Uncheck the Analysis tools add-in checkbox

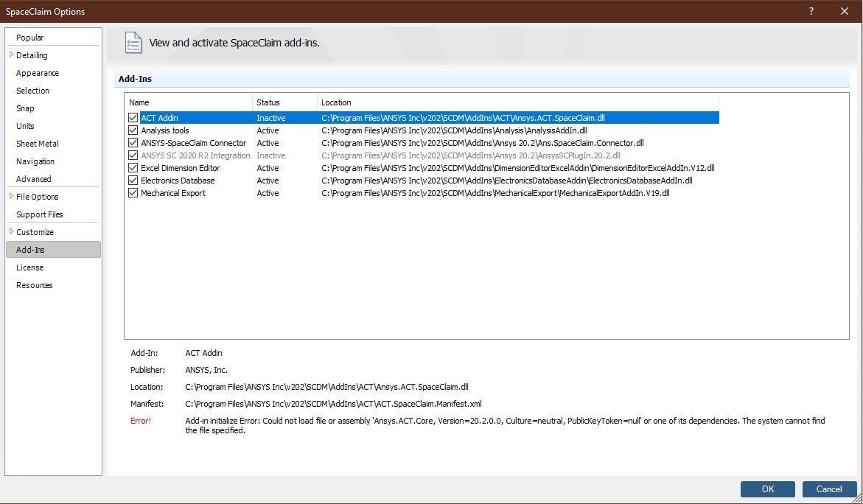133,130
